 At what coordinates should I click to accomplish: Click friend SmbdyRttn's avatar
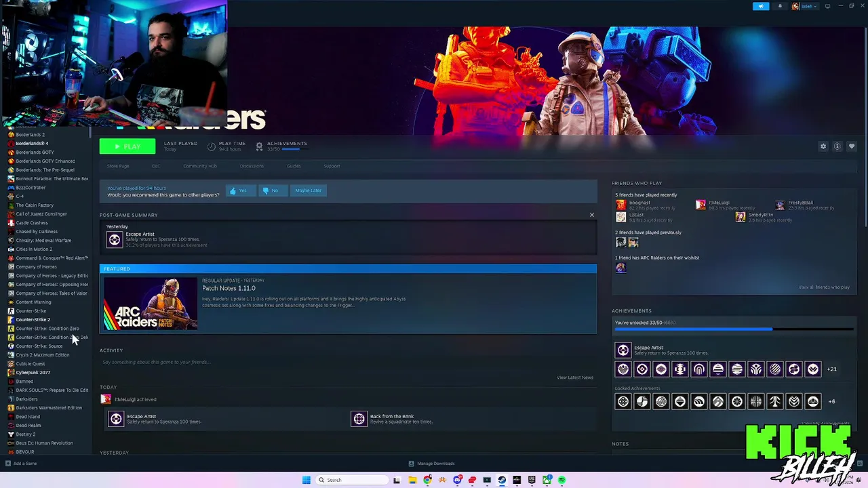[x=741, y=217]
